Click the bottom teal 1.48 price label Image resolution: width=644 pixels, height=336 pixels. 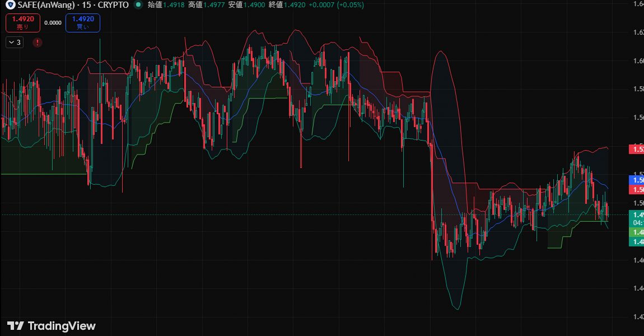(x=636, y=241)
